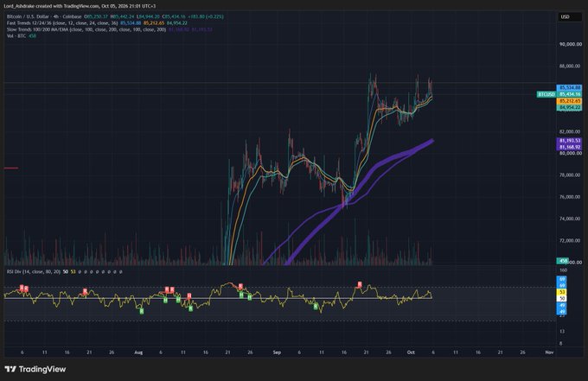Click the 78,000.00 price scale label
Screen dimensions: 588x381
pyautogui.click(x=570, y=175)
